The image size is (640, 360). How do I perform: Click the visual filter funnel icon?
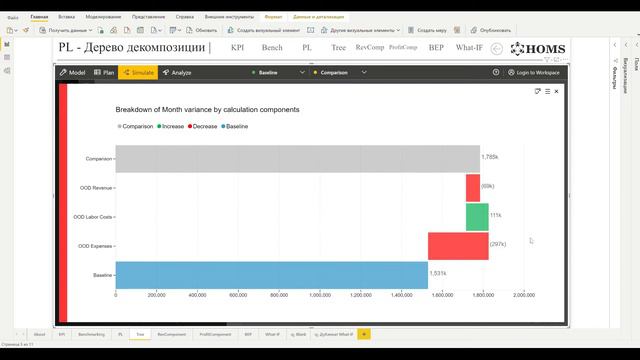click(547, 60)
